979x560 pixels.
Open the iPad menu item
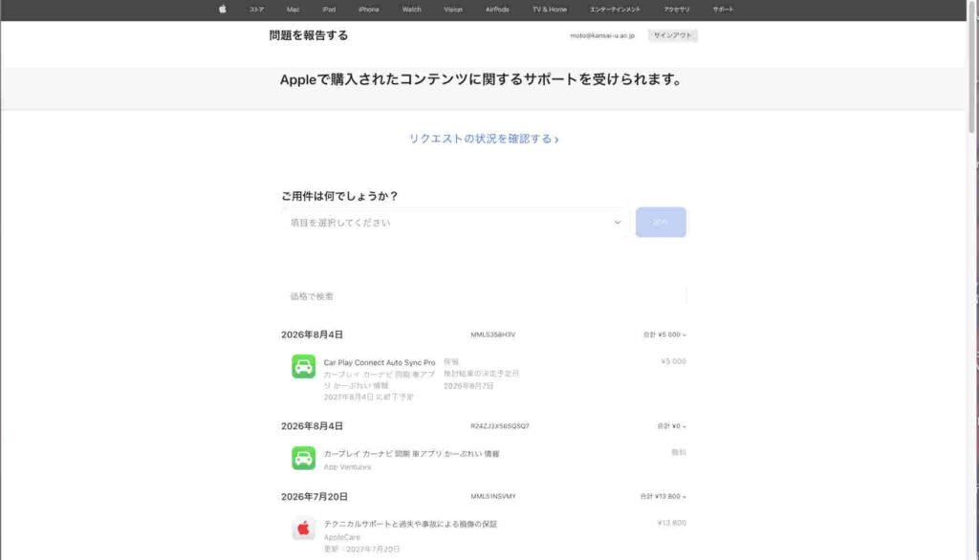(x=329, y=10)
